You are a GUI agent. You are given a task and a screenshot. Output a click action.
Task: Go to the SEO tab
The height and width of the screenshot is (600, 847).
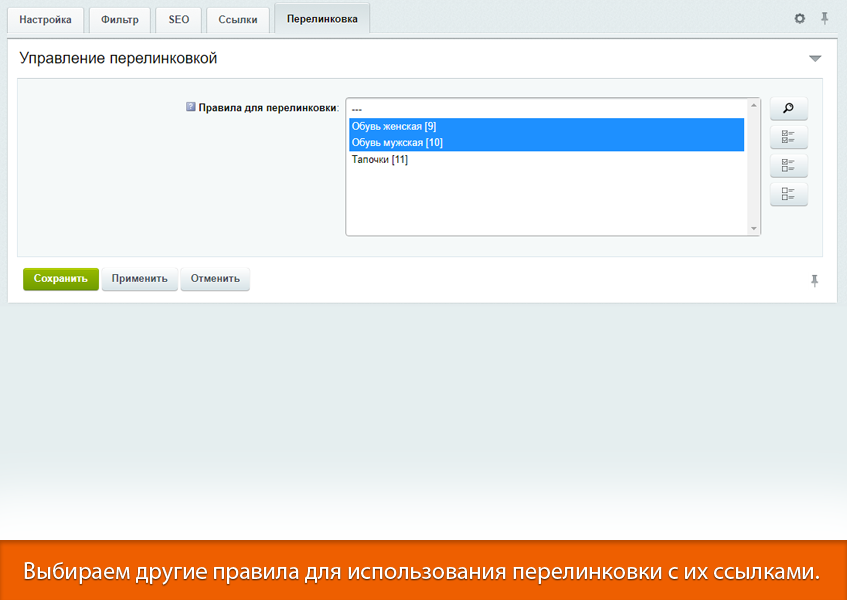point(177,19)
